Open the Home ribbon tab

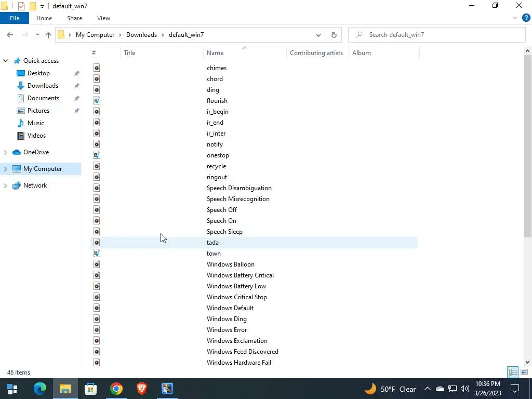tap(44, 18)
